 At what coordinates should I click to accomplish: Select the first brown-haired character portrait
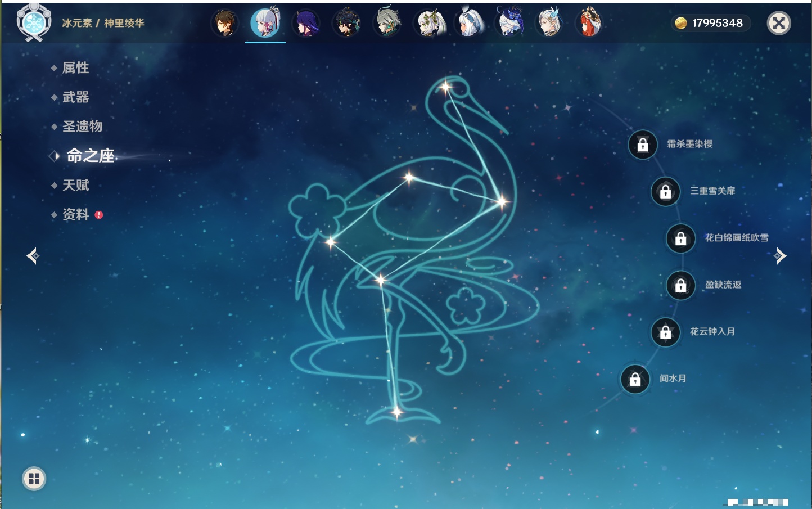[x=224, y=24]
